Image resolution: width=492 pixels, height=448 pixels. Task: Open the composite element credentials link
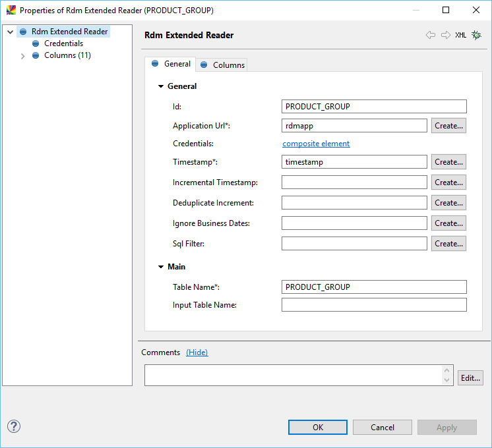(316, 144)
